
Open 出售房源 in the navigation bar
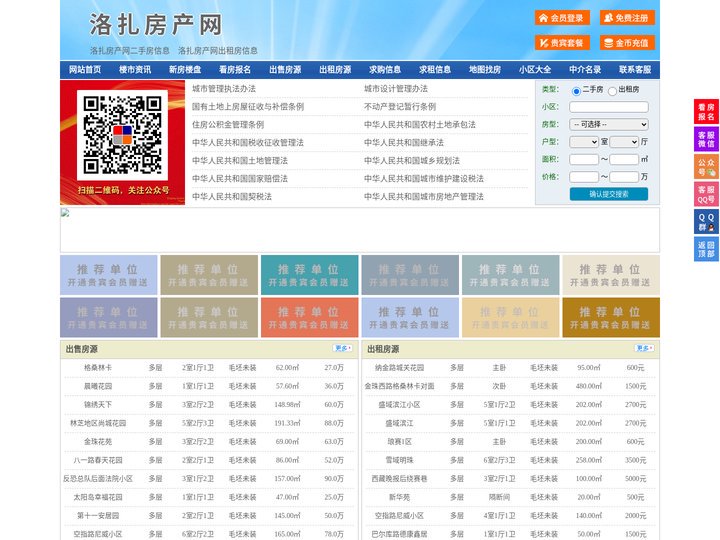coord(285,70)
